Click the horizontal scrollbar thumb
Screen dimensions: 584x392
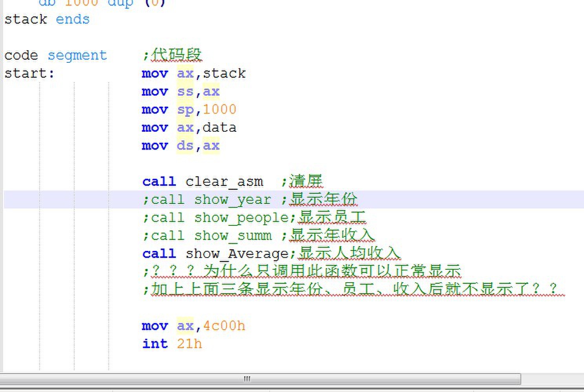pyautogui.click(x=260, y=379)
